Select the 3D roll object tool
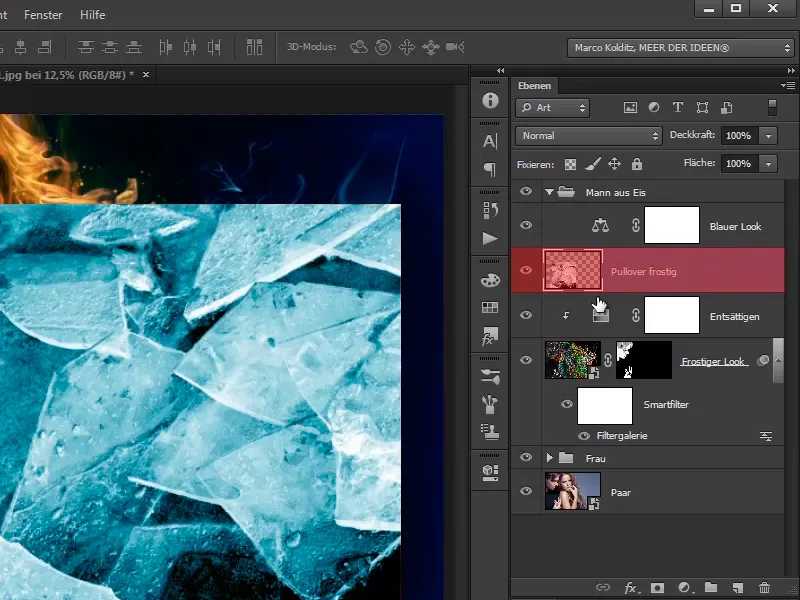The width and height of the screenshot is (800, 600). coord(383,47)
